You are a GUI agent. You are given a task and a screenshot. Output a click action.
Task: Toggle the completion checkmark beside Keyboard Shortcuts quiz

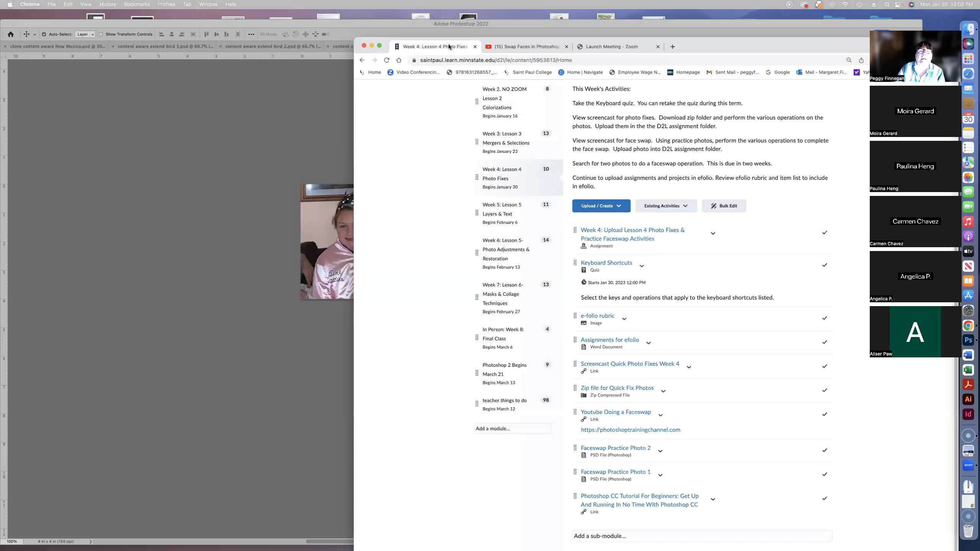tap(825, 265)
